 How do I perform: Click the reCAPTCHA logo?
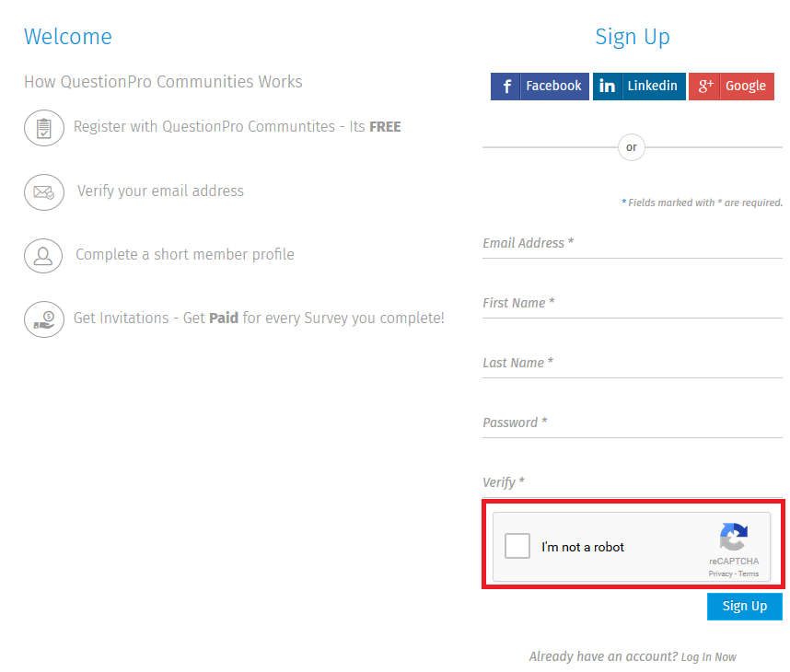tap(734, 537)
